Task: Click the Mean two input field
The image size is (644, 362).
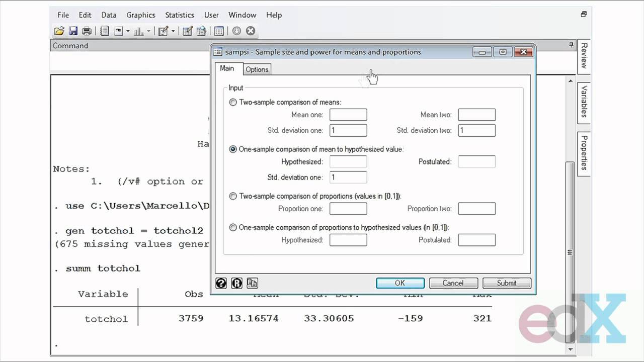Action: pos(477,115)
